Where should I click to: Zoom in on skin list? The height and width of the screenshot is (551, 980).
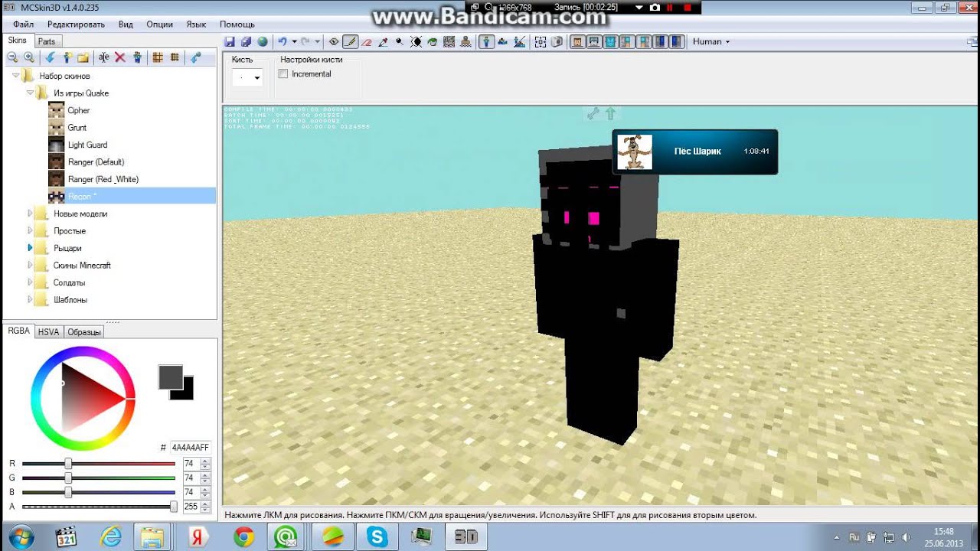point(29,57)
